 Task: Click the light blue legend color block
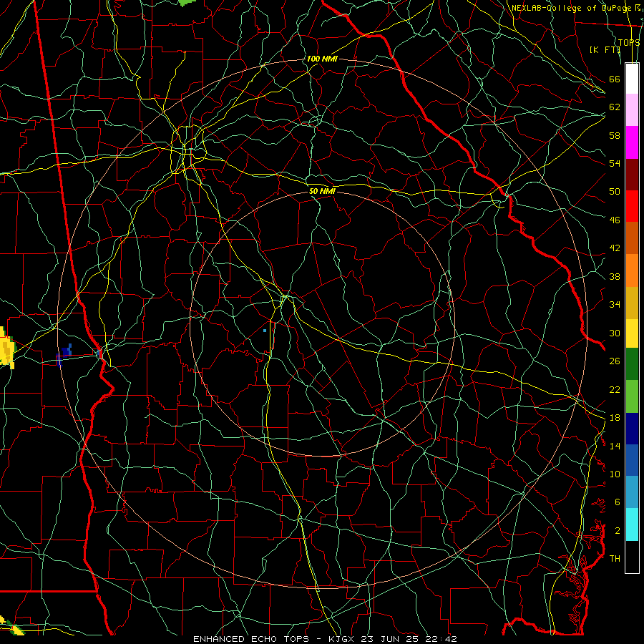tap(632, 492)
